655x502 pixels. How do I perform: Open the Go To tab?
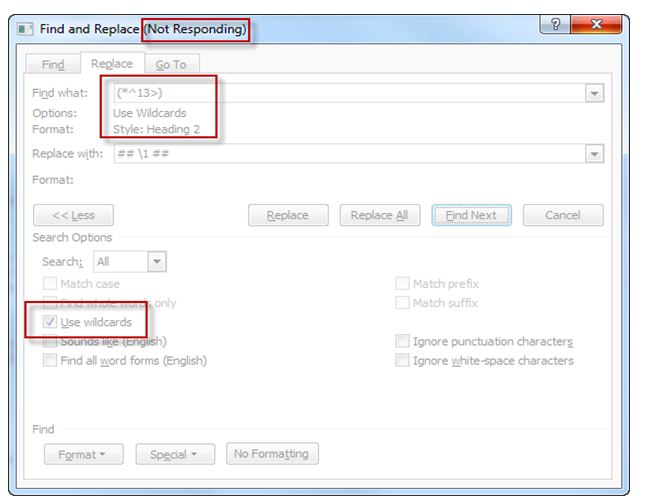coord(171,65)
